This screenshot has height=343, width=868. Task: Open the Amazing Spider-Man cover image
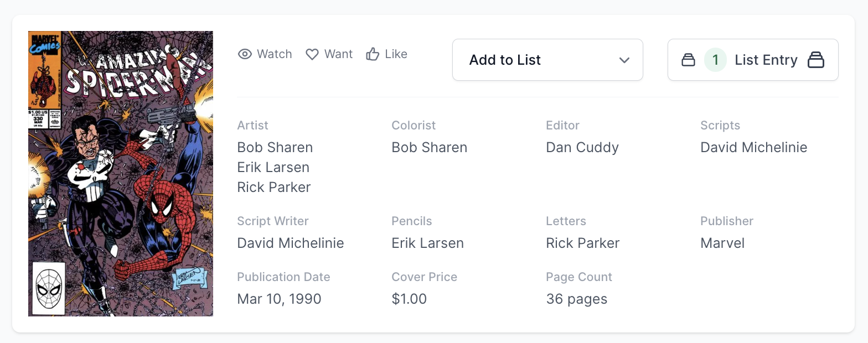121,174
